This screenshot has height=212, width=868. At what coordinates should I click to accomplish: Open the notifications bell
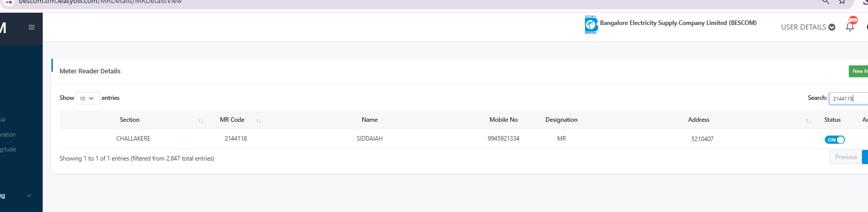[x=850, y=27]
